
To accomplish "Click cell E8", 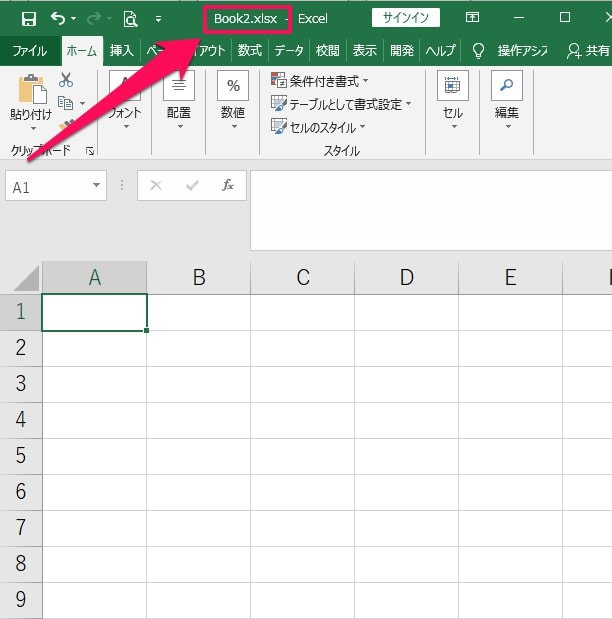I will [x=510, y=564].
